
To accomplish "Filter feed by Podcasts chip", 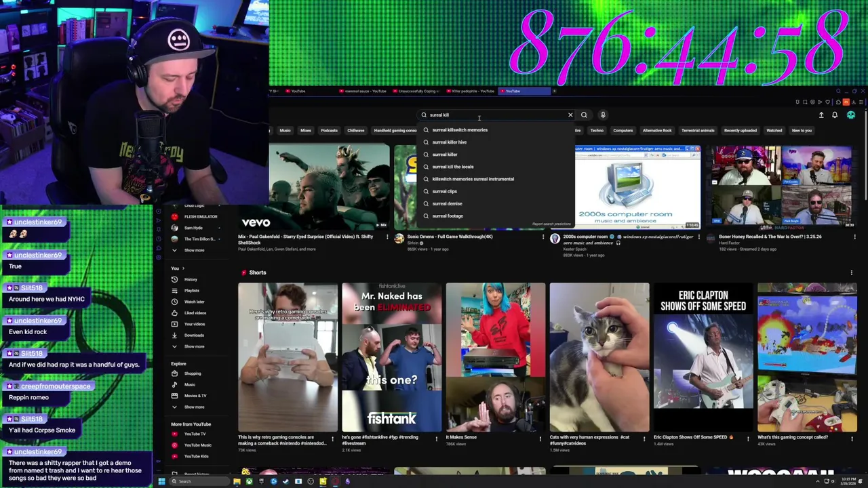I will point(329,131).
